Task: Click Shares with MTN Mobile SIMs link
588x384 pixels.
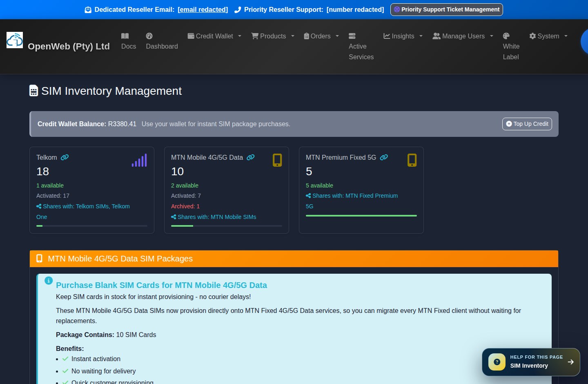Action: (214, 217)
